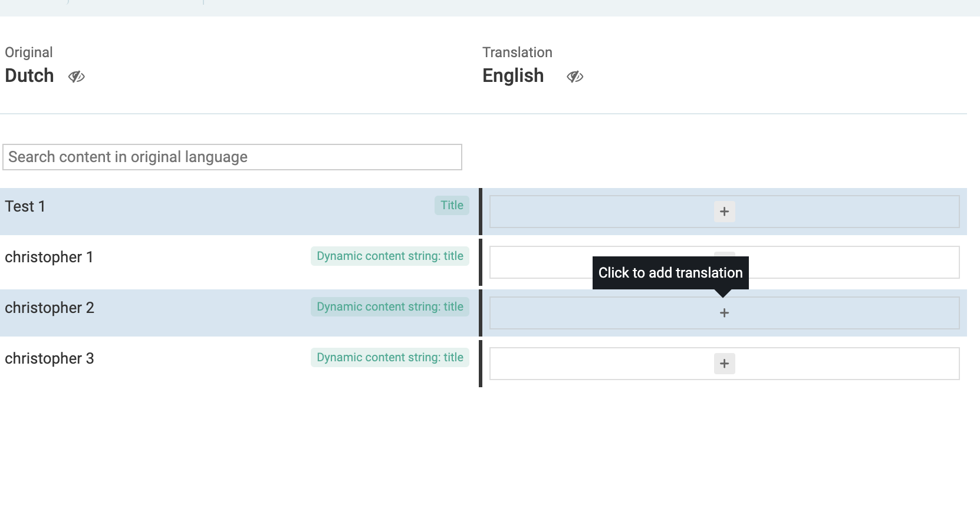
Task: Click christopher 2 dynamic content string tag
Action: (390, 306)
